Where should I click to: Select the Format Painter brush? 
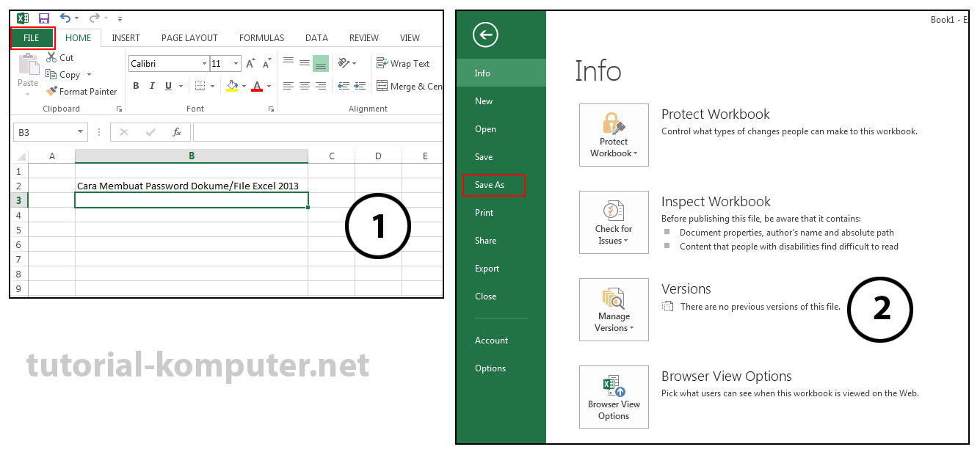click(x=81, y=92)
